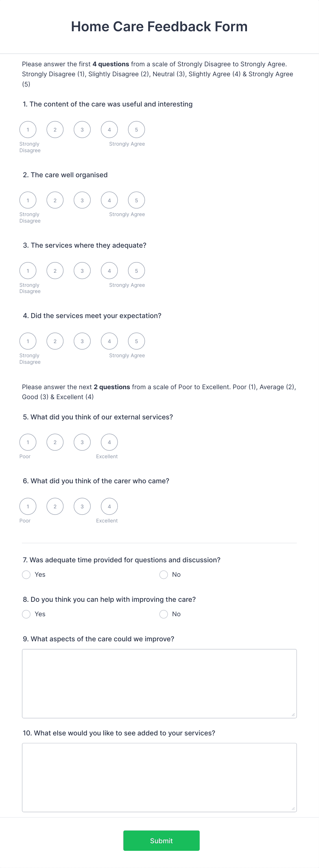Select Yes for adequate discussion time question

[x=26, y=574]
